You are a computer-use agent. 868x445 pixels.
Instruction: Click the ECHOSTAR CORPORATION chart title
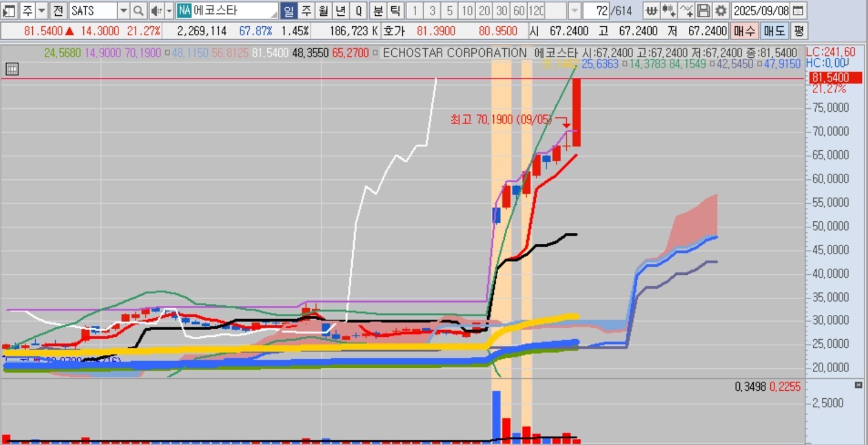click(x=455, y=53)
